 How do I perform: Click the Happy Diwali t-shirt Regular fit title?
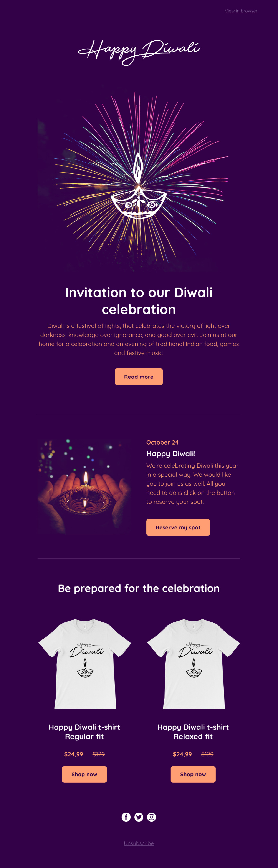84,732
